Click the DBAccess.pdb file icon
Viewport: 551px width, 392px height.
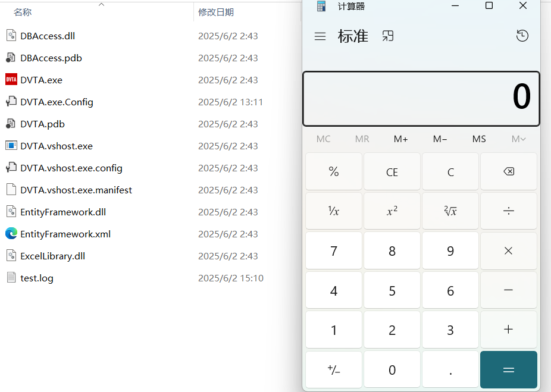click(x=11, y=58)
